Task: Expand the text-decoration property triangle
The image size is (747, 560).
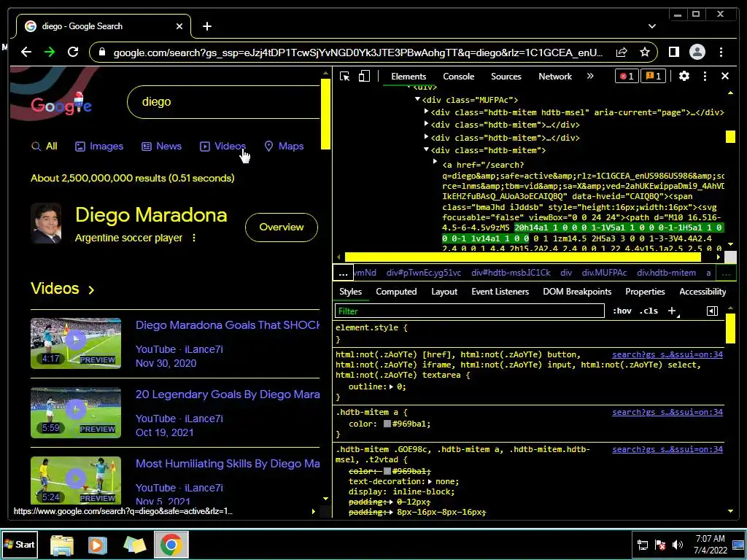Action: tap(430, 481)
